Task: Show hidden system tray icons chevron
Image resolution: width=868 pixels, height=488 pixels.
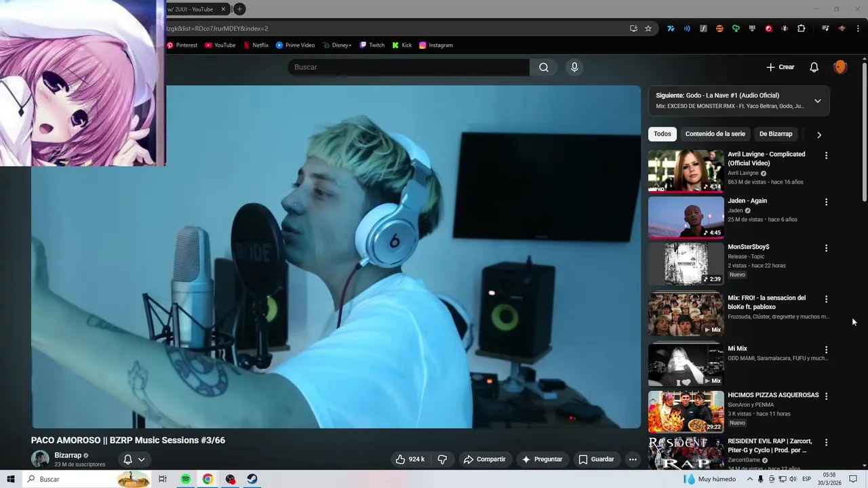Action: (x=749, y=479)
